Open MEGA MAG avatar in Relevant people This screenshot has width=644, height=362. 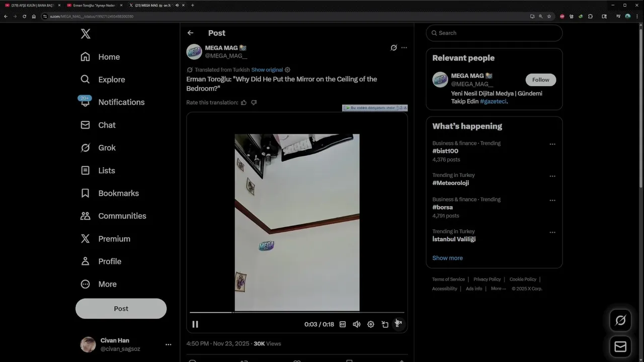(x=440, y=80)
